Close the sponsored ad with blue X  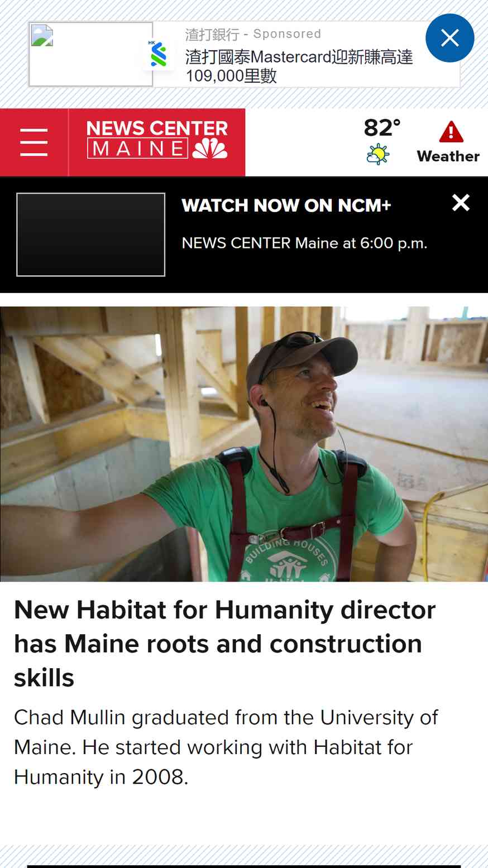[x=450, y=38]
